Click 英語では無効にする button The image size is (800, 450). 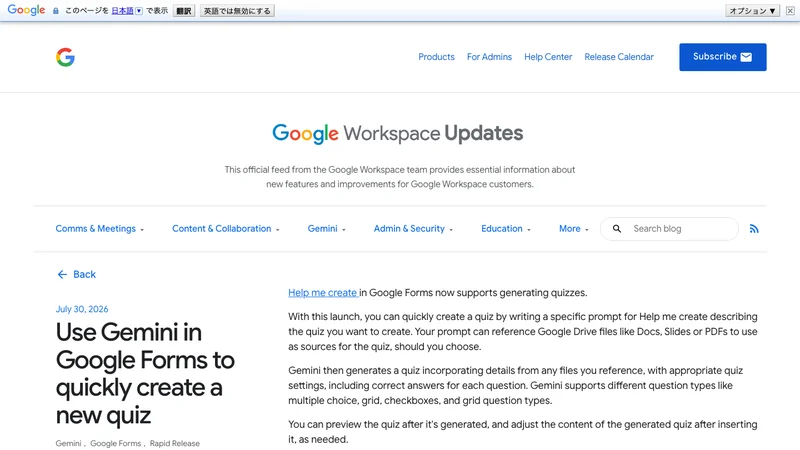coord(237,11)
